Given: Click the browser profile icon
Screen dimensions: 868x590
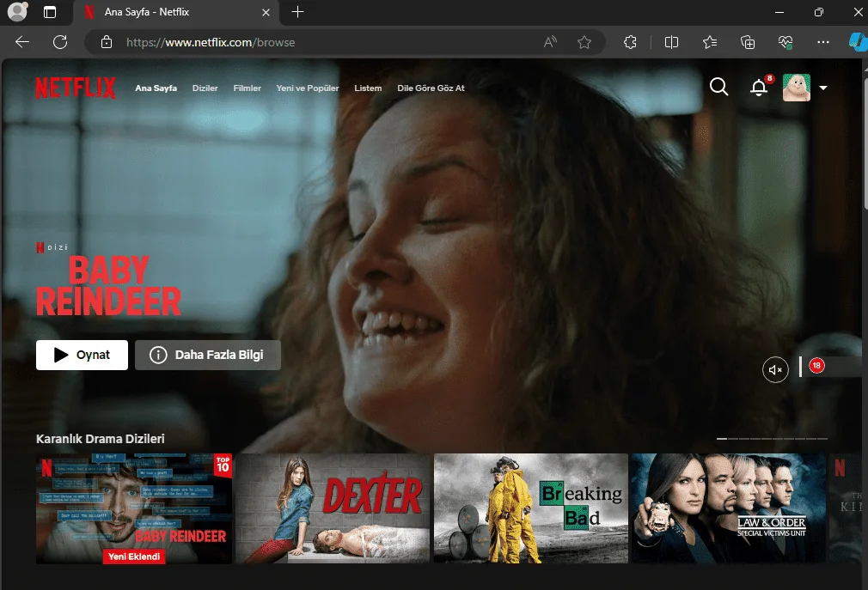Looking at the screenshot, I should click(x=17, y=12).
